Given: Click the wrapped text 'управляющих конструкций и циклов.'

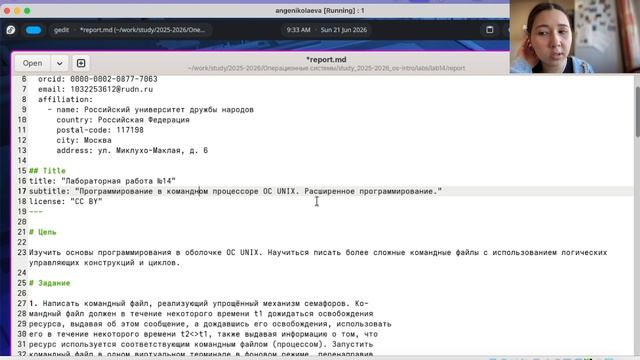Looking at the screenshot, I should (104, 262).
